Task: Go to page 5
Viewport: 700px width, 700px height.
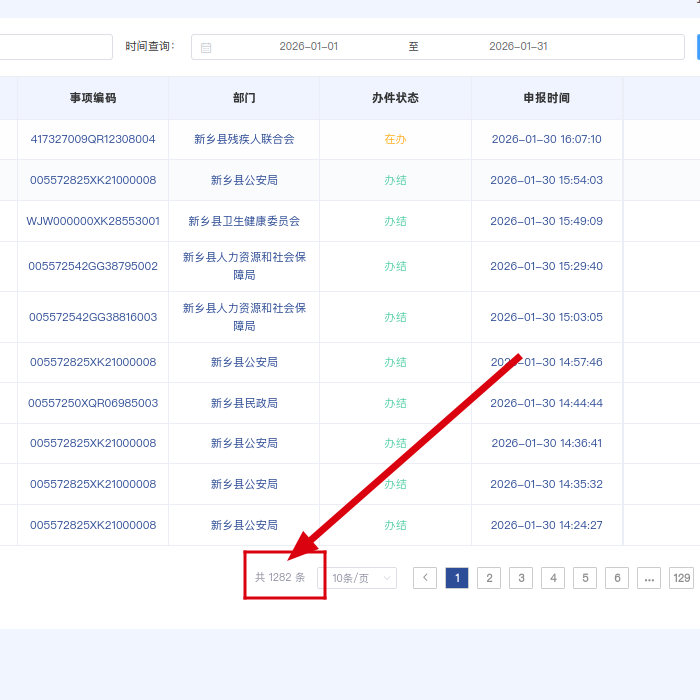Action: point(585,578)
